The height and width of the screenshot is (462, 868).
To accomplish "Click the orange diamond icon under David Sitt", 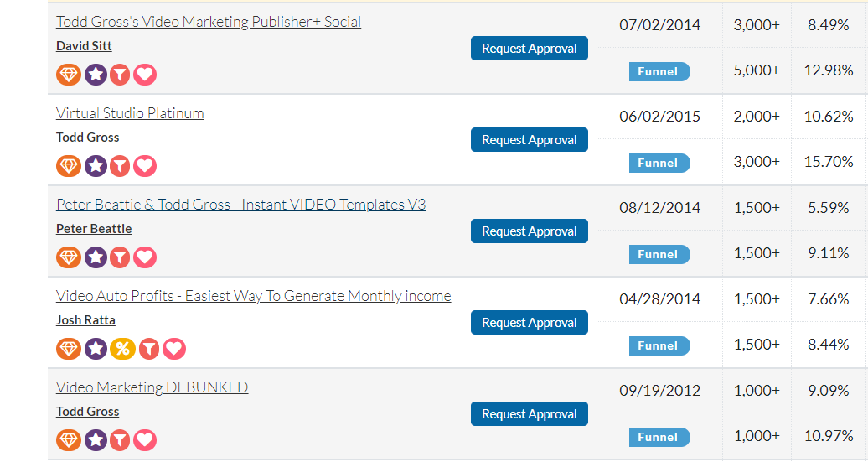I will (x=69, y=75).
